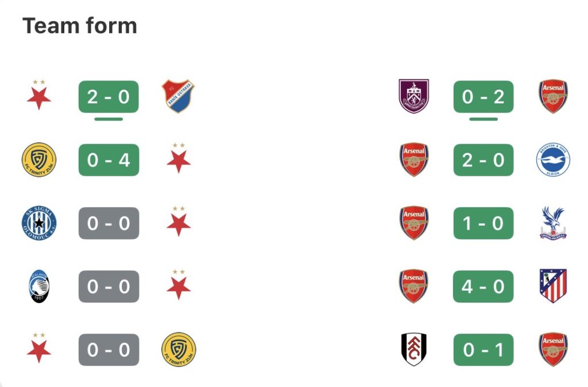Click the Team form heading
The height and width of the screenshot is (387, 588).
point(80,26)
